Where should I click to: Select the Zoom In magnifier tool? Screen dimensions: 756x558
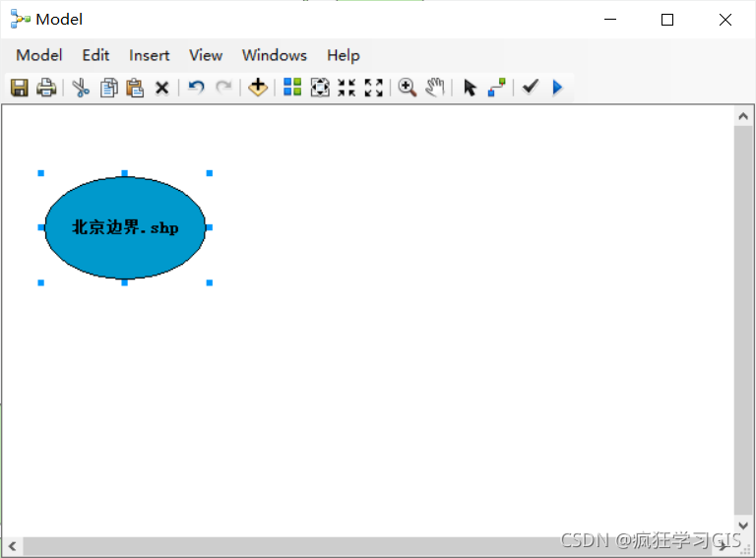(x=408, y=88)
